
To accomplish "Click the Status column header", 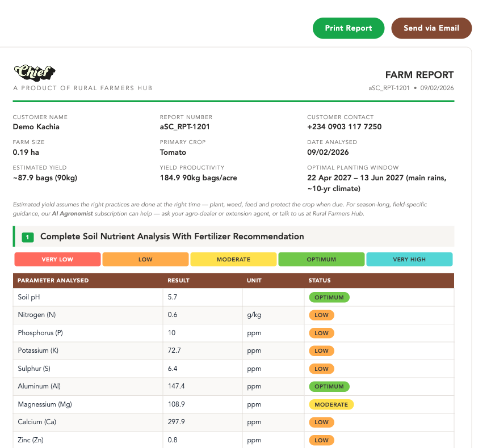I will tap(320, 280).
